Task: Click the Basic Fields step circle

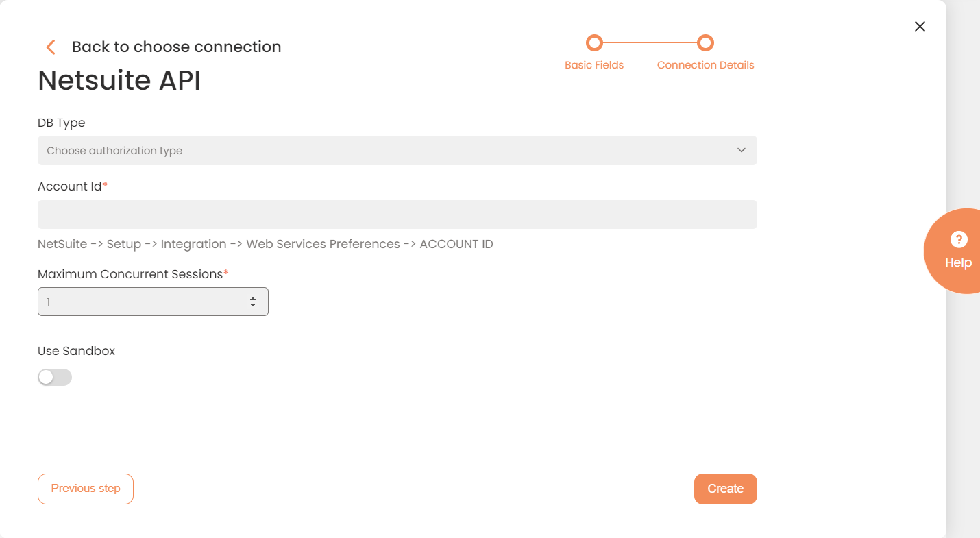Action: coord(594,43)
